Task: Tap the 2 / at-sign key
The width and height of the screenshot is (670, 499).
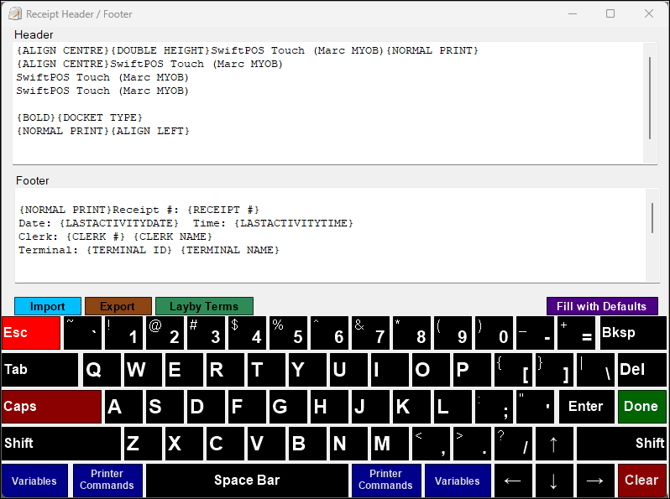Action: [165, 333]
